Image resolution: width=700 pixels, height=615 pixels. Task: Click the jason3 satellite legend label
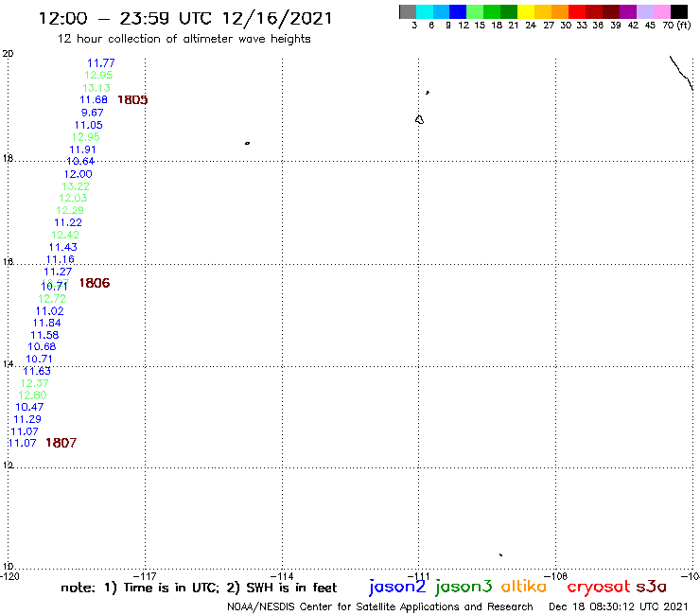pos(464,587)
